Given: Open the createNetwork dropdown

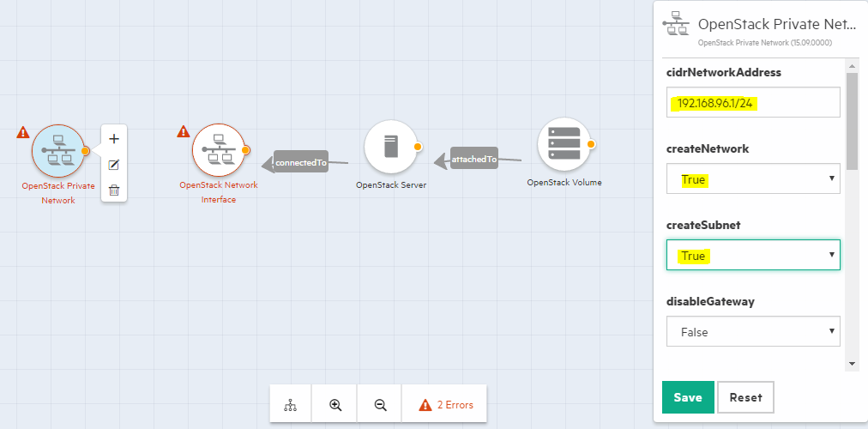Looking at the screenshot, I should coord(753,178).
